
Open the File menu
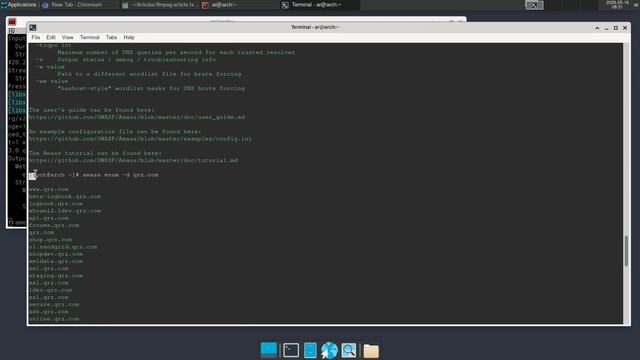coord(36,37)
